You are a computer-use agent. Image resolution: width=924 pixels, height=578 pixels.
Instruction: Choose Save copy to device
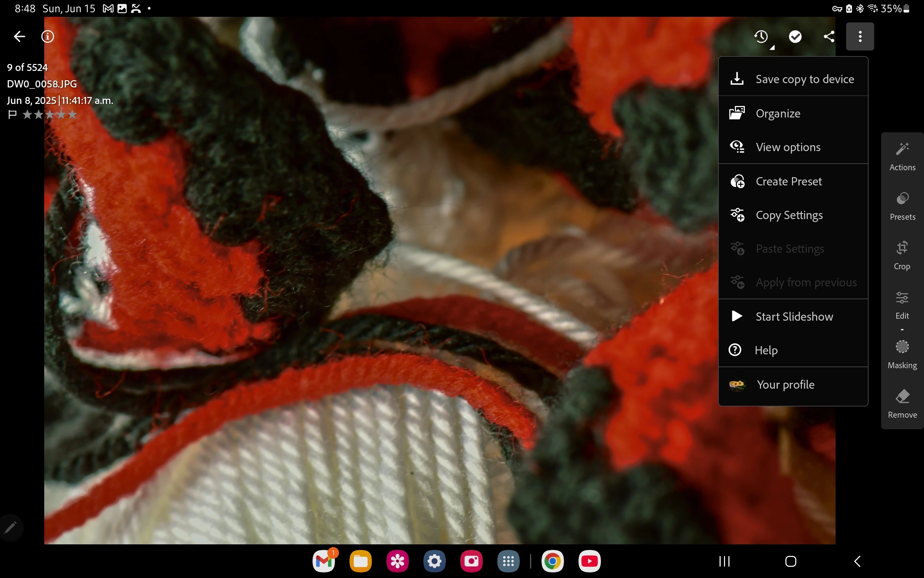[793, 79]
